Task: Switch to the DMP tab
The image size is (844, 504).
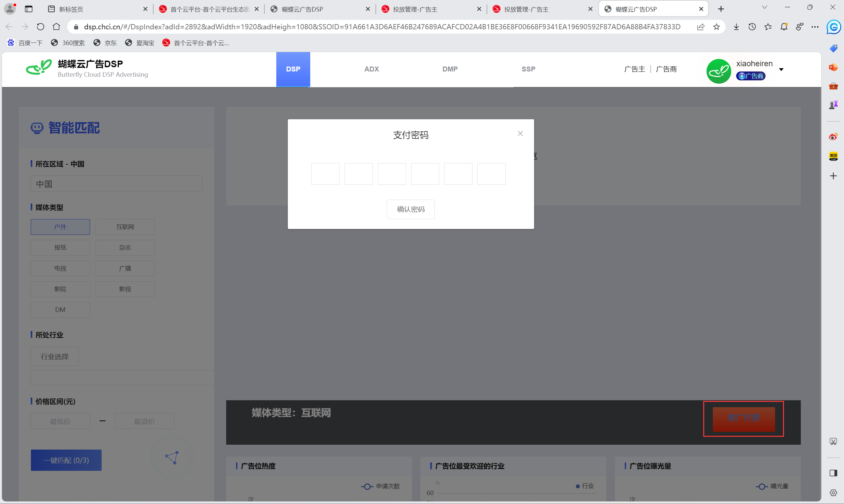Action: [450, 69]
